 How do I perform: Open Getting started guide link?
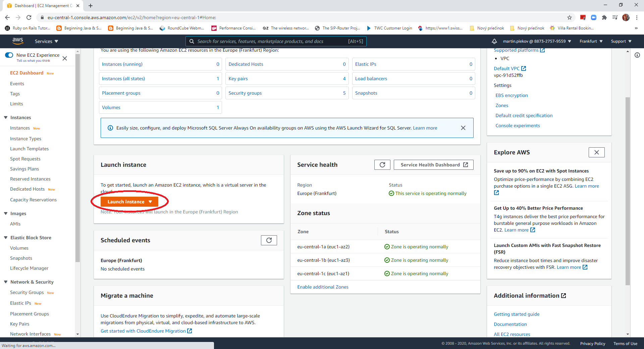point(517,314)
